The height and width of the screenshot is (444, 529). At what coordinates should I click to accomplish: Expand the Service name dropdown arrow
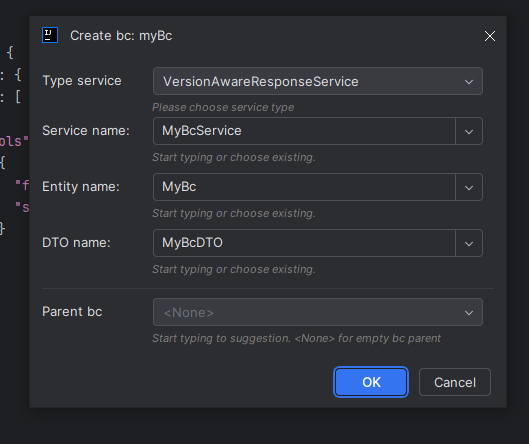(469, 131)
